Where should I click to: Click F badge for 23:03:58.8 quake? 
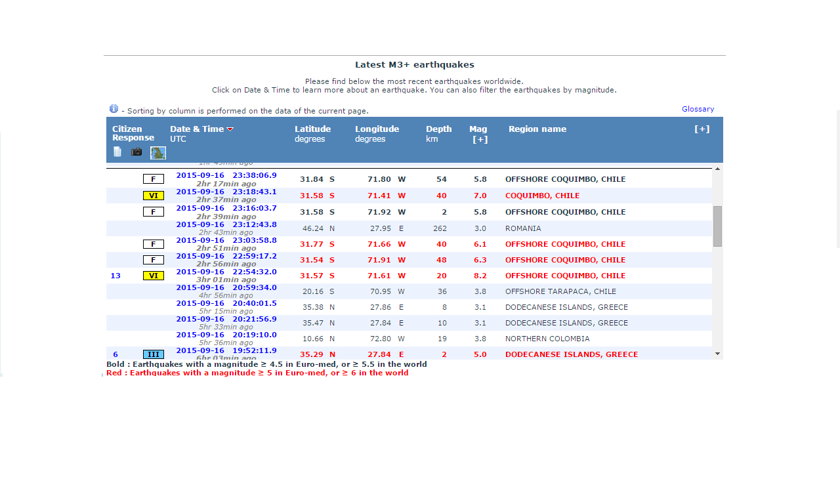[x=154, y=244]
